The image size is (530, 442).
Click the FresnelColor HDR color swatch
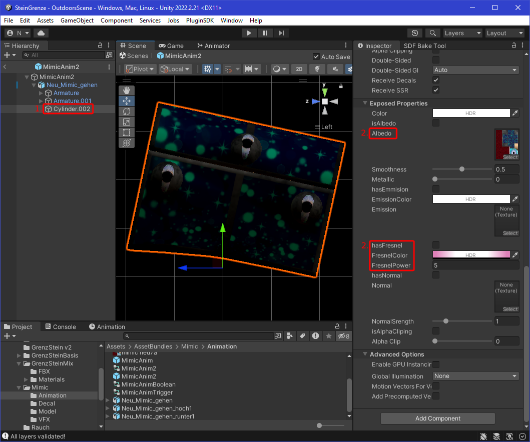471,255
